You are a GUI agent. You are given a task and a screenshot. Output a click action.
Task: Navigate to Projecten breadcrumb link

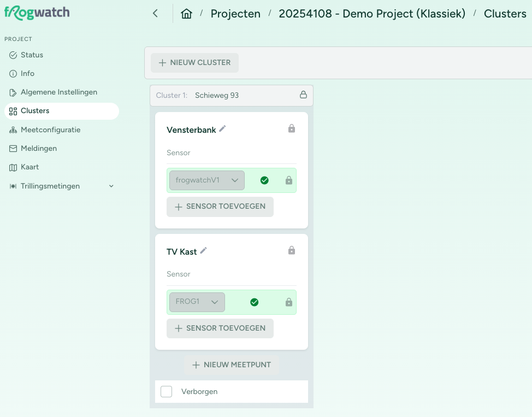235,14
